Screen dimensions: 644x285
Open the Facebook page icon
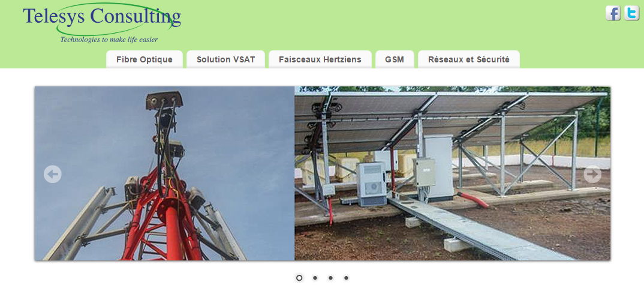613,13
